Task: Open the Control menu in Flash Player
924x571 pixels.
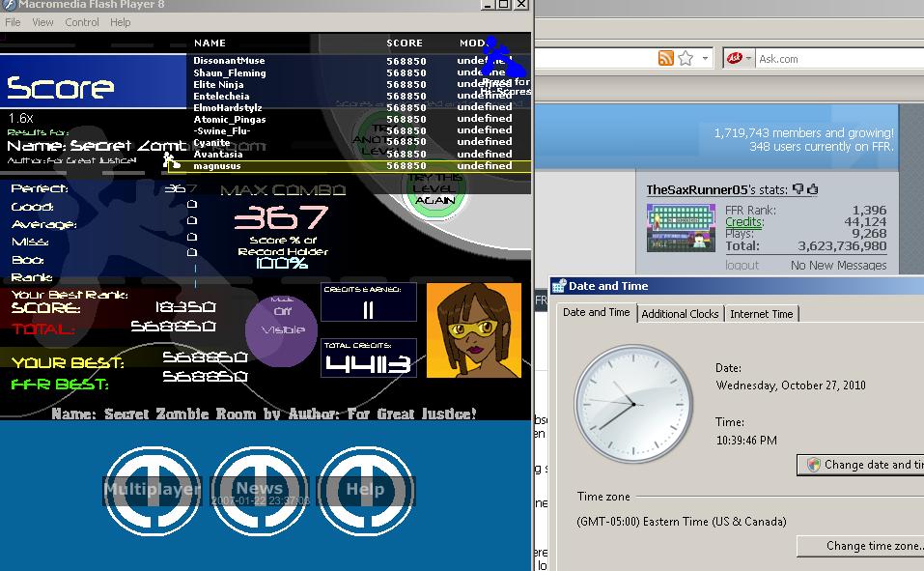Action: pyautogui.click(x=82, y=22)
